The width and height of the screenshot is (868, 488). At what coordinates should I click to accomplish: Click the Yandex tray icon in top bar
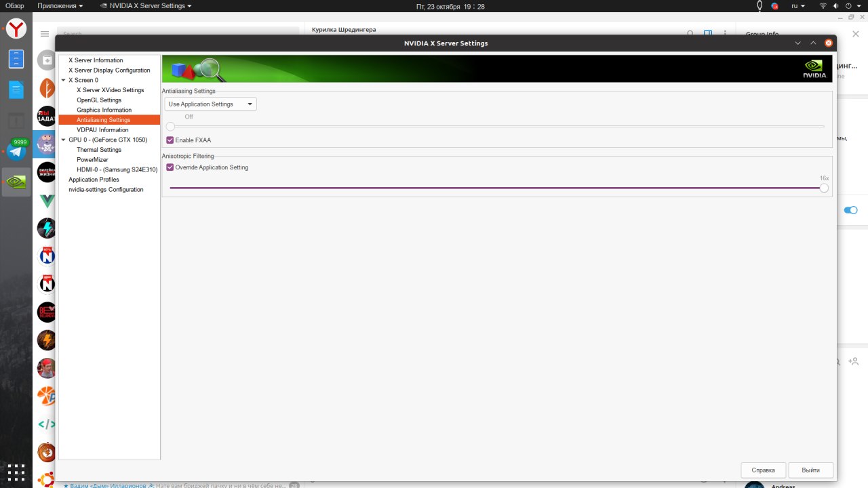coord(775,6)
